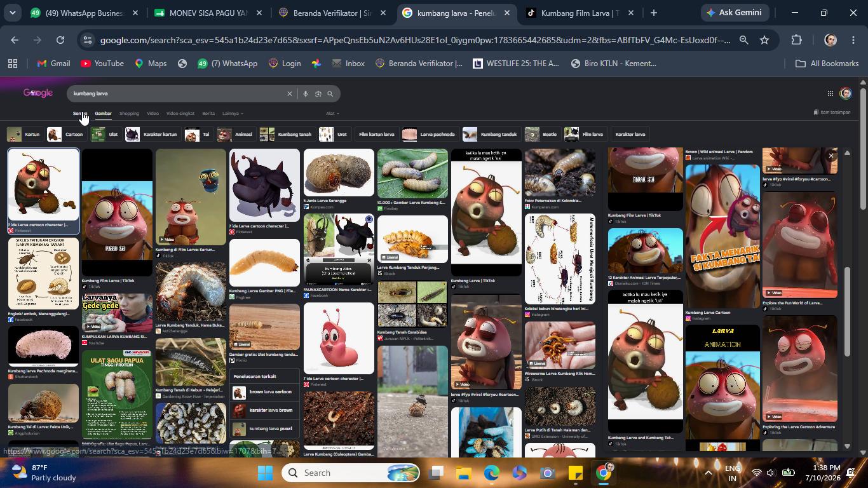
Task: Open the YouTube bookmark
Action: tap(102, 64)
